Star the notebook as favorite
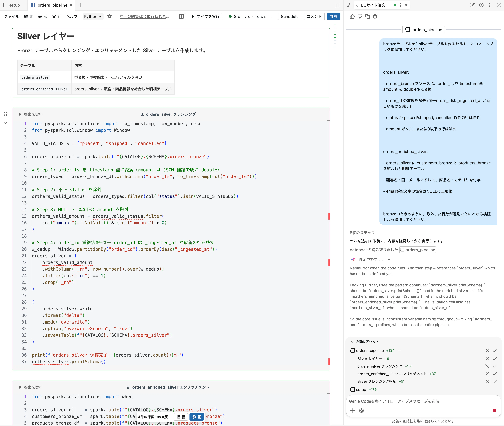 pos(109,16)
